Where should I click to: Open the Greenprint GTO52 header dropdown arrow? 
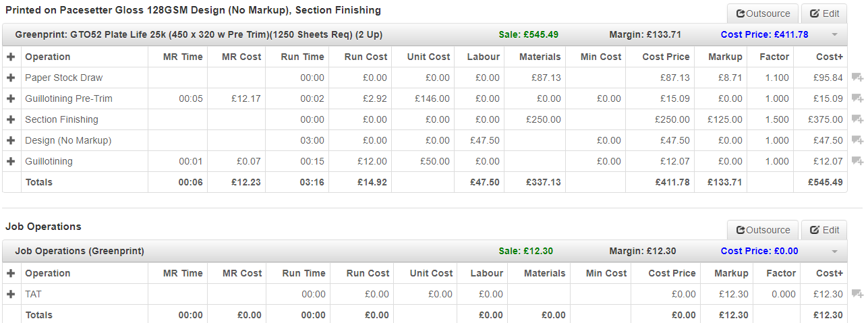835,35
